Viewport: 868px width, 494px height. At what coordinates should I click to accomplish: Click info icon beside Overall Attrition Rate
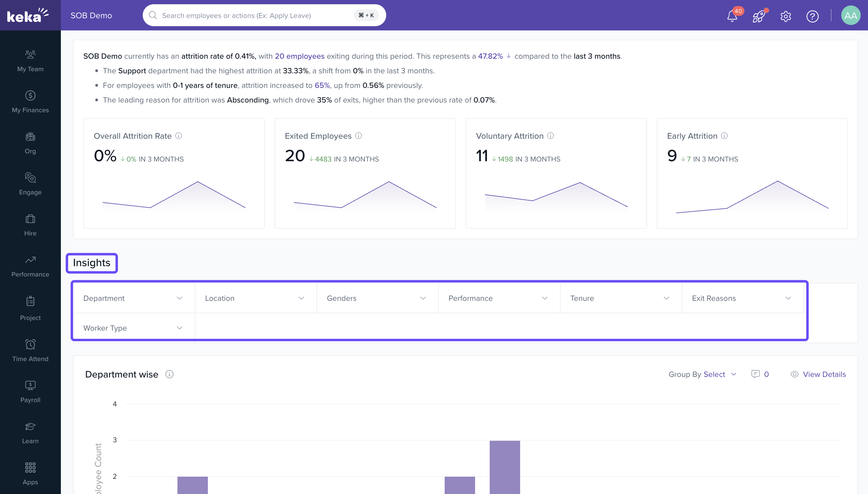click(179, 136)
